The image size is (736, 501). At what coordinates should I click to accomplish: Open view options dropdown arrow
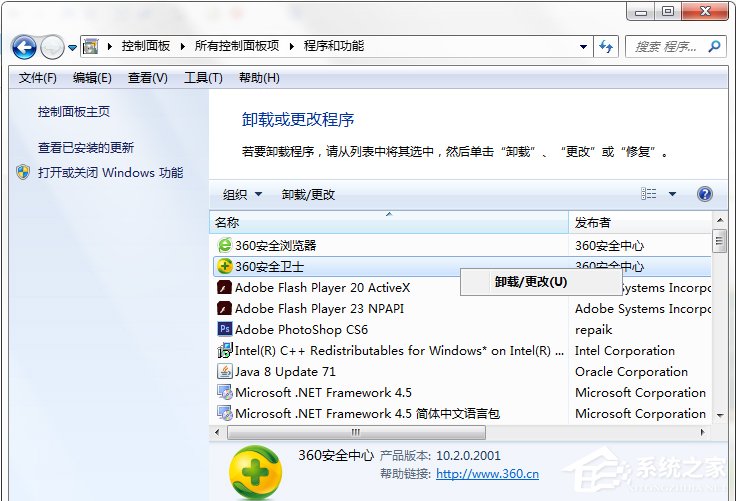[x=672, y=194]
